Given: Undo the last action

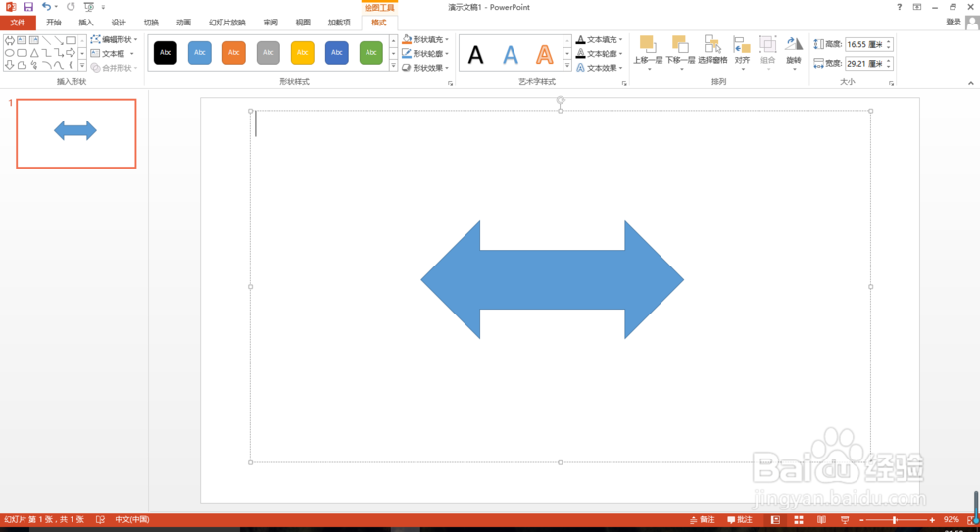Looking at the screenshot, I should 46,7.
